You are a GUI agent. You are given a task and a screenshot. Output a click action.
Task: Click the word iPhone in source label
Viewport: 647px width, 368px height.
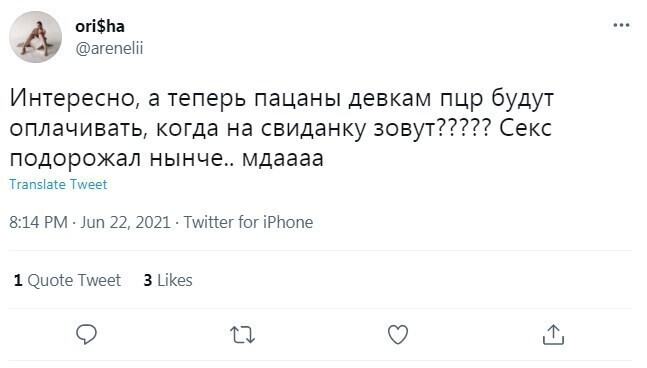tap(288, 222)
